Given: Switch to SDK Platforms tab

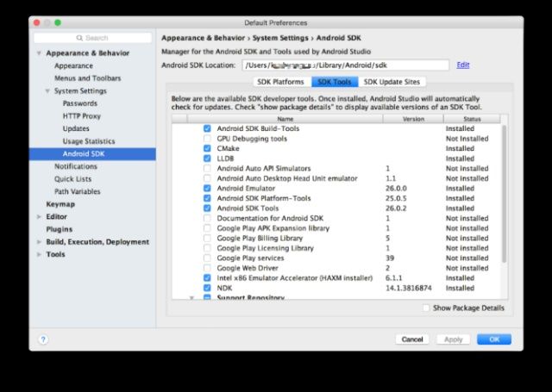Looking at the screenshot, I should click(280, 82).
